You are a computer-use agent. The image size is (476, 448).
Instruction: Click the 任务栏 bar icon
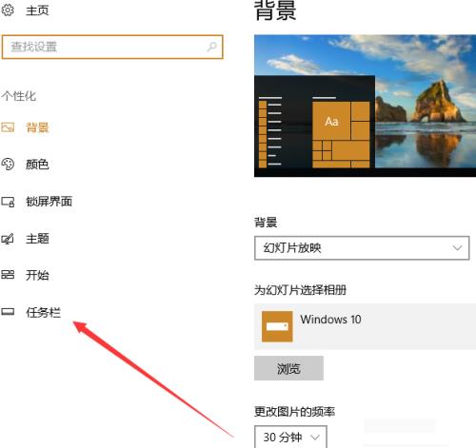tap(8, 312)
